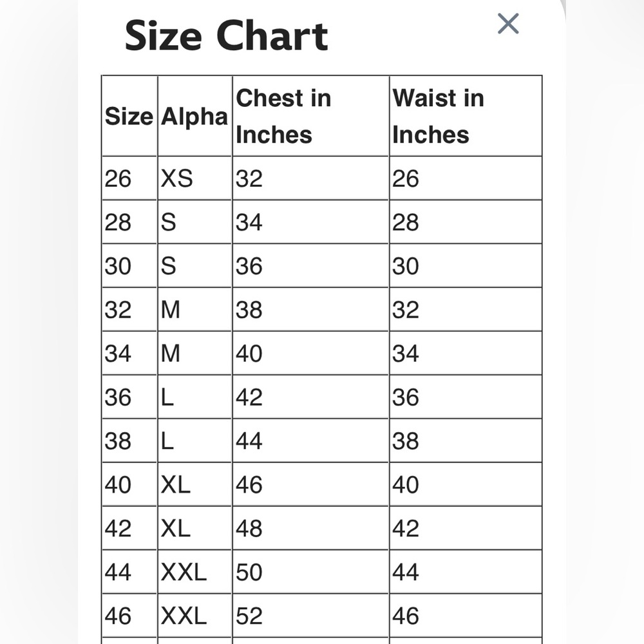
Task: Select size 36 in Size column
Action: [x=129, y=397]
